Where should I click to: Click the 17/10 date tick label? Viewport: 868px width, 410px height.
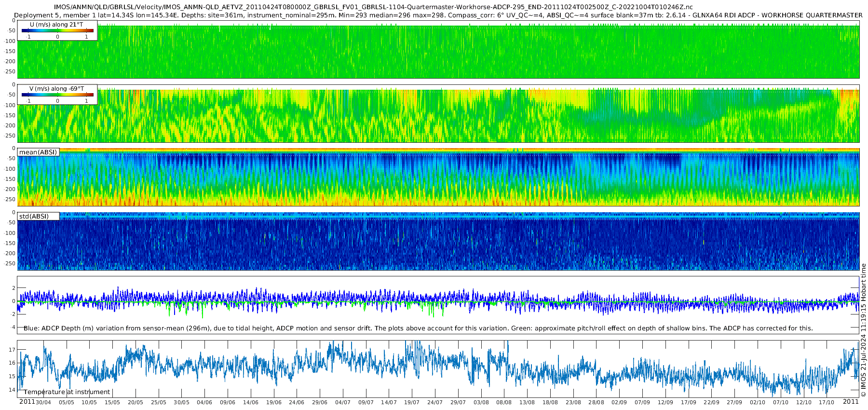[x=827, y=402]
